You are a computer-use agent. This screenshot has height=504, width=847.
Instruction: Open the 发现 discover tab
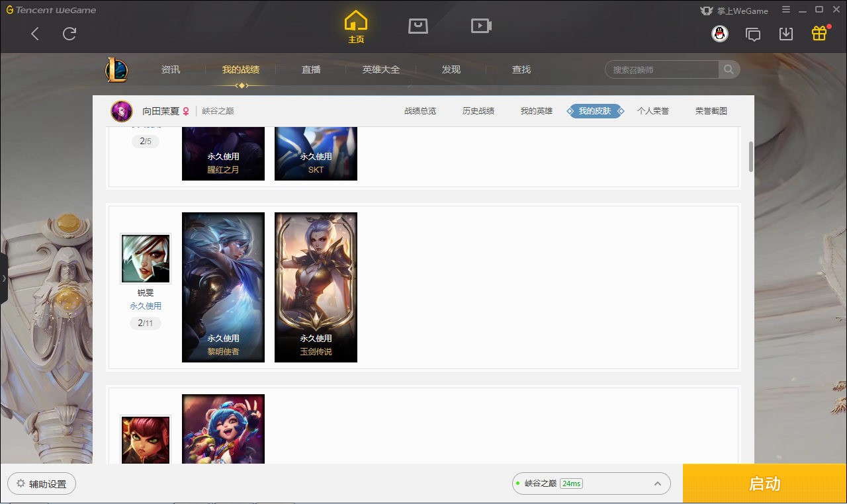[451, 69]
